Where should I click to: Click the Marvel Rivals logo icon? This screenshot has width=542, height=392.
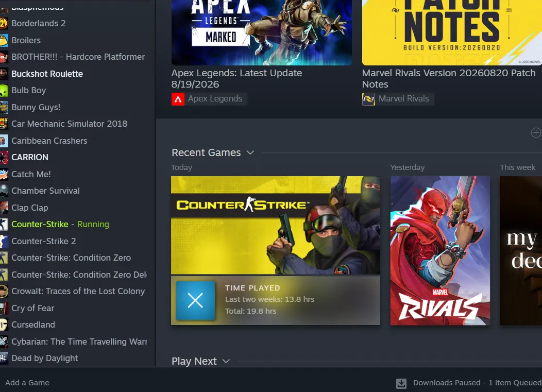pos(368,99)
